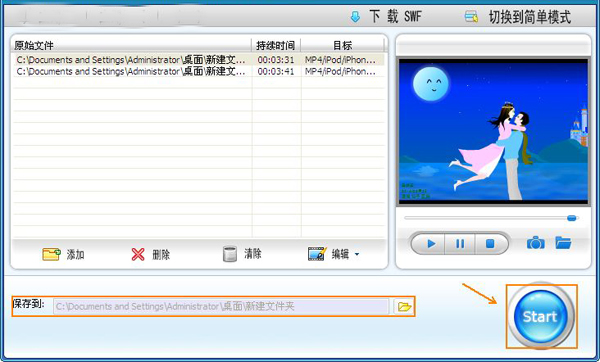Screen dimensions: 600x362
Task: Take a snapshot with the camera icon
Action: pos(536,243)
